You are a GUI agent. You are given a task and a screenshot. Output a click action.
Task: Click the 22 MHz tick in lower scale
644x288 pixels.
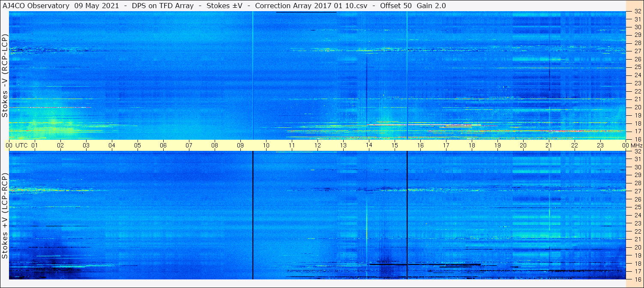[637, 231]
